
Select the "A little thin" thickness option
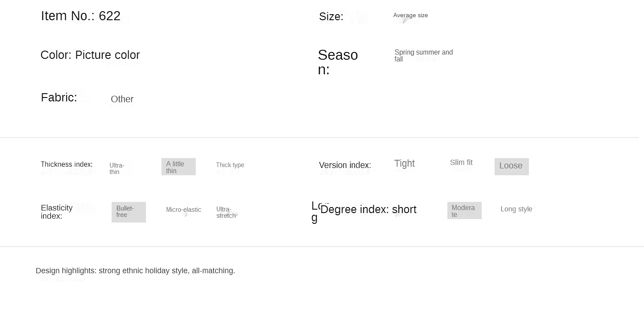click(x=179, y=167)
